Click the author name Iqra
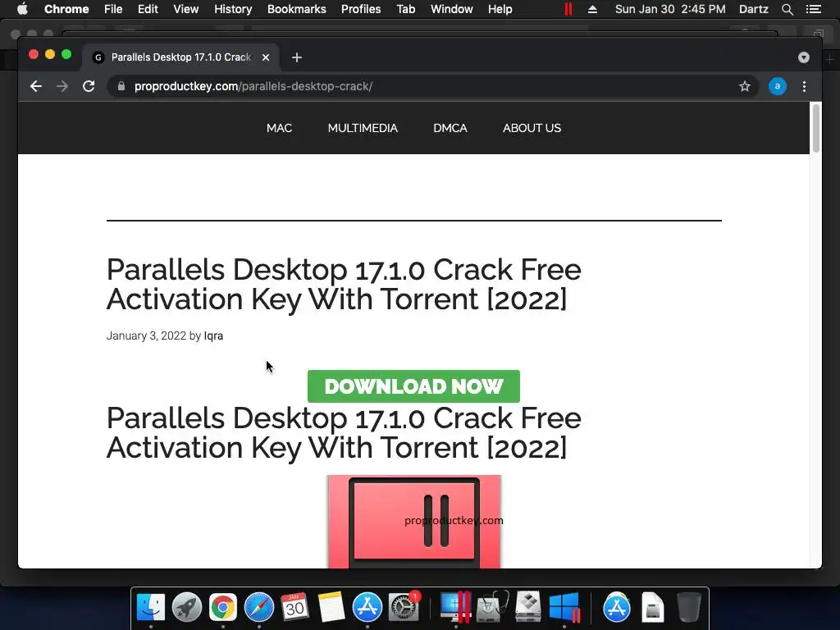 tap(213, 336)
